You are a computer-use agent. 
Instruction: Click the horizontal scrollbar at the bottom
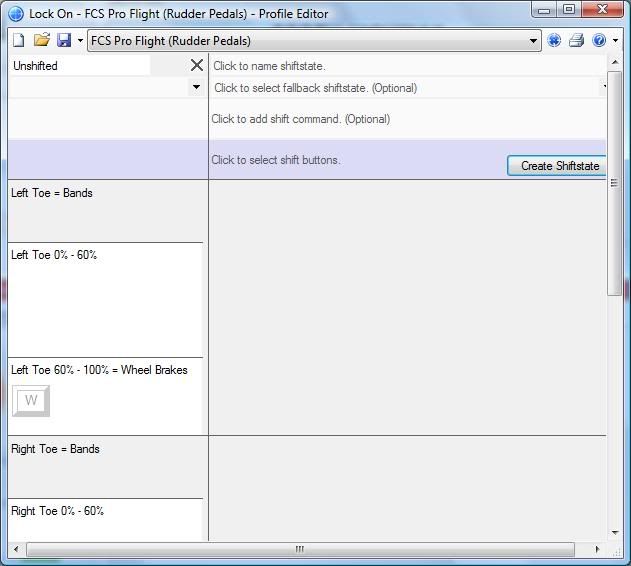click(300, 550)
